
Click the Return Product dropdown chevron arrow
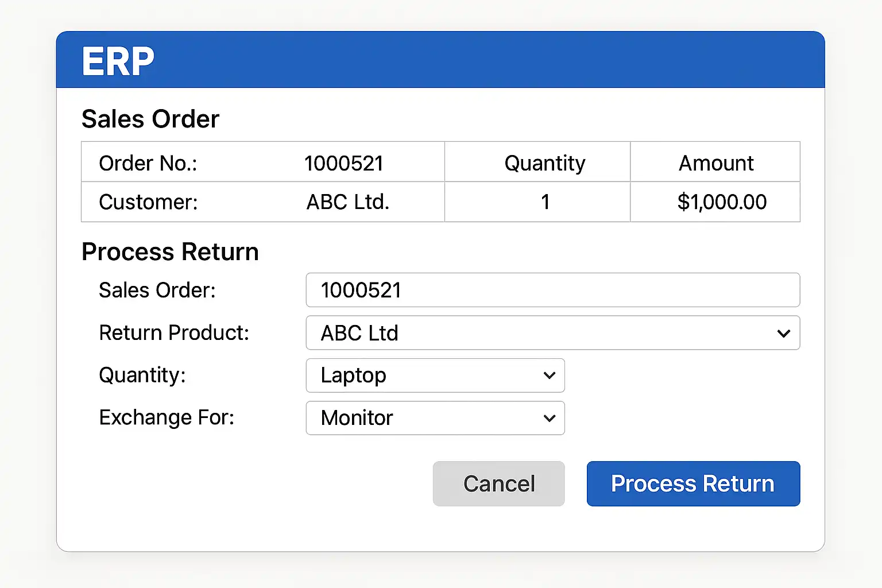[783, 333]
